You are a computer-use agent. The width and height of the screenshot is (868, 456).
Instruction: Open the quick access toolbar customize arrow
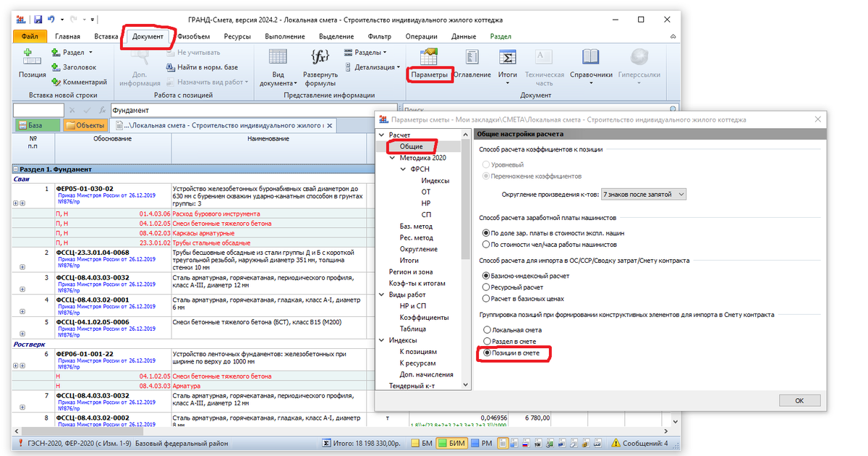click(93, 18)
